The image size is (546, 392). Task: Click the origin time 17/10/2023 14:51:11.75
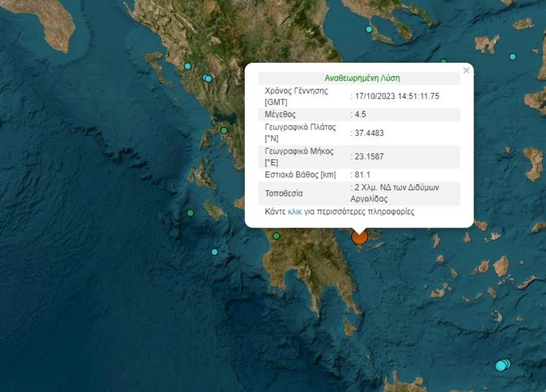[x=397, y=96]
